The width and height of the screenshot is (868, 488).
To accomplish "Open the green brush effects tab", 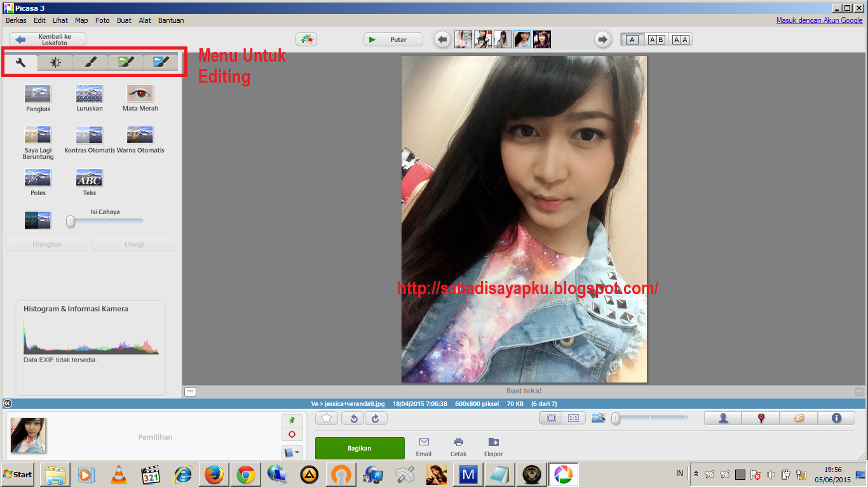I will (x=125, y=62).
